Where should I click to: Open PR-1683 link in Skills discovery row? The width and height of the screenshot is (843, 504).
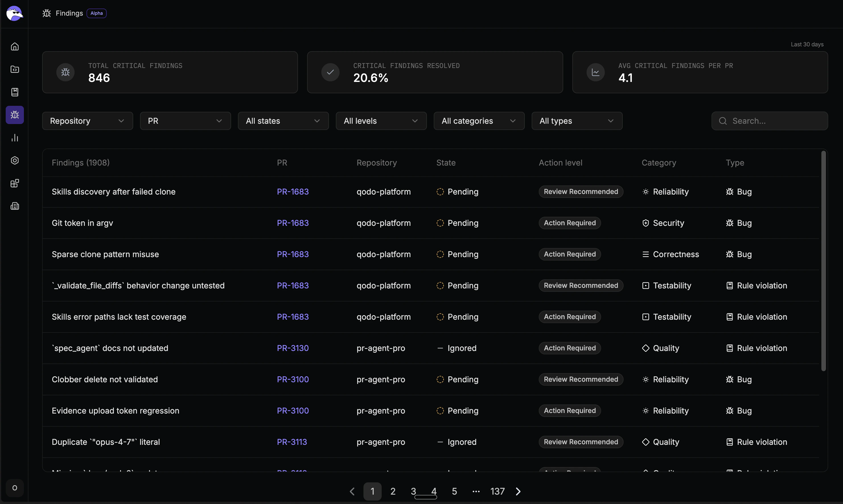click(293, 192)
